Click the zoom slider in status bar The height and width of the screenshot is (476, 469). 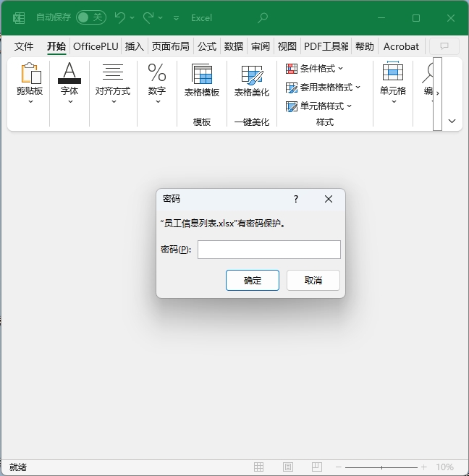pyautogui.click(x=381, y=467)
